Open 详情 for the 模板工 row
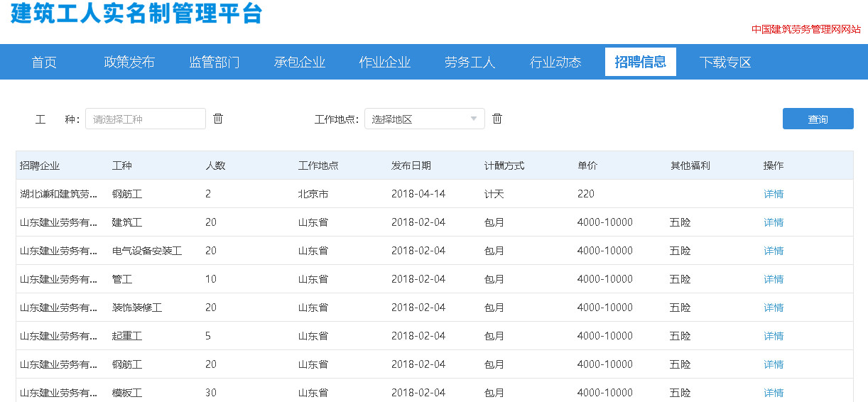This screenshot has width=868, height=402. (774, 393)
